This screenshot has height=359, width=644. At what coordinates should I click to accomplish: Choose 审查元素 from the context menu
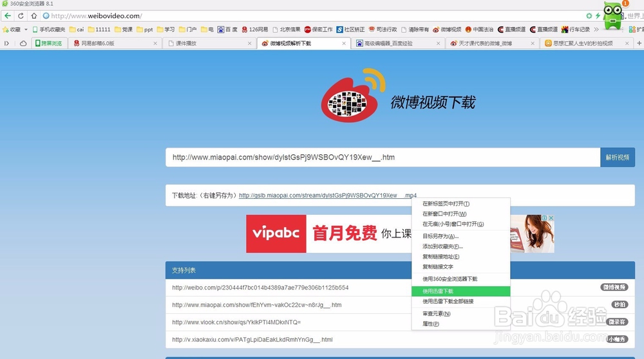[461, 314]
